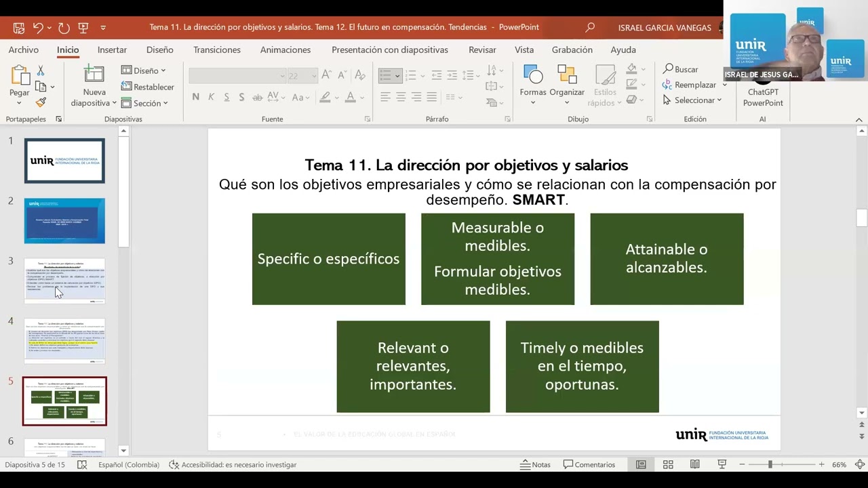The image size is (868, 488).
Task: Select slide 2 thumbnail
Action: [64, 221]
